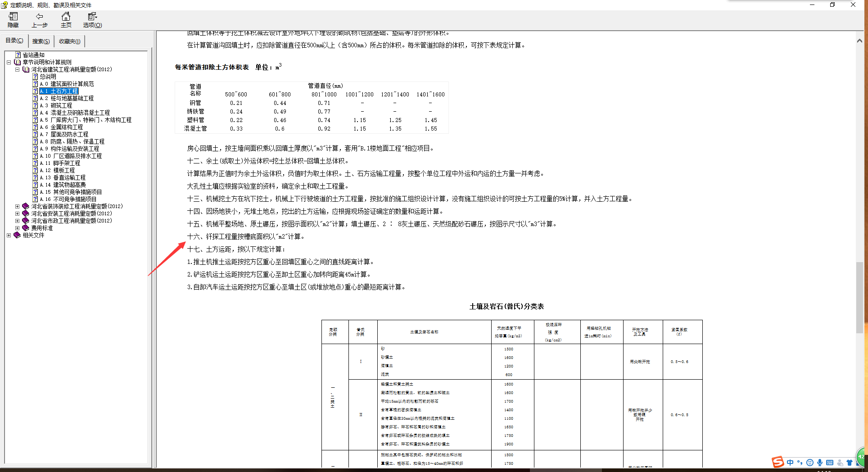The height and width of the screenshot is (472, 868).
Task: Click the purple book icon beside 费用标准
Action: tap(26, 228)
